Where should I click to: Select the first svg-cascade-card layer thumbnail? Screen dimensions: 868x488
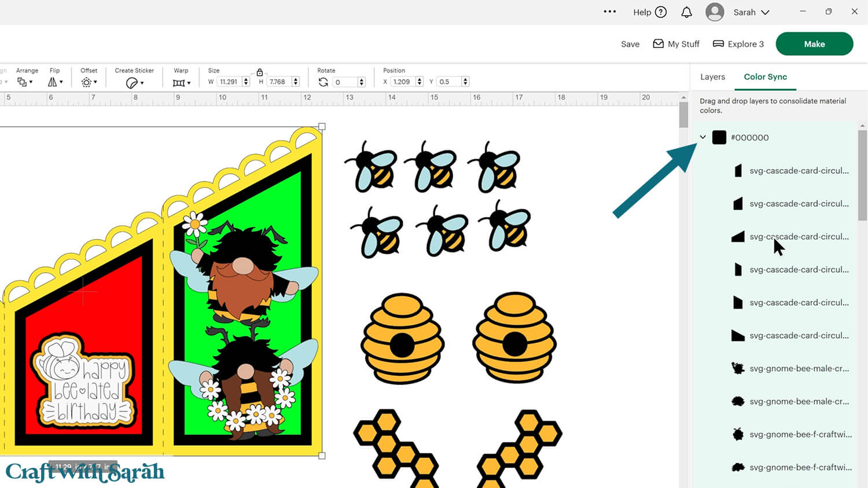pyautogui.click(x=738, y=171)
